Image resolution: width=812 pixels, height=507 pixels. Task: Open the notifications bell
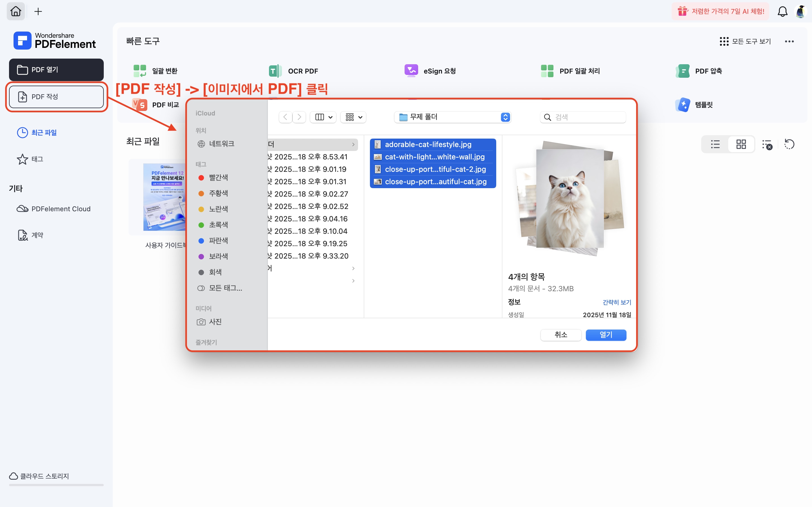point(782,11)
